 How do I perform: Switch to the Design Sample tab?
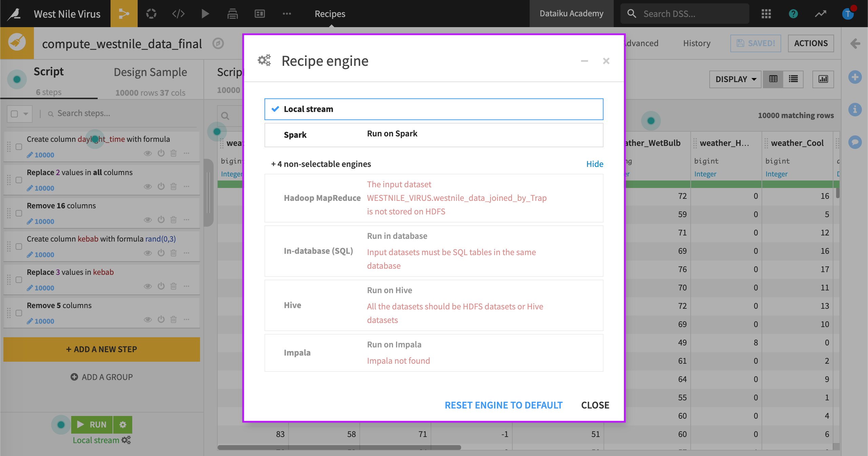(x=151, y=72)
